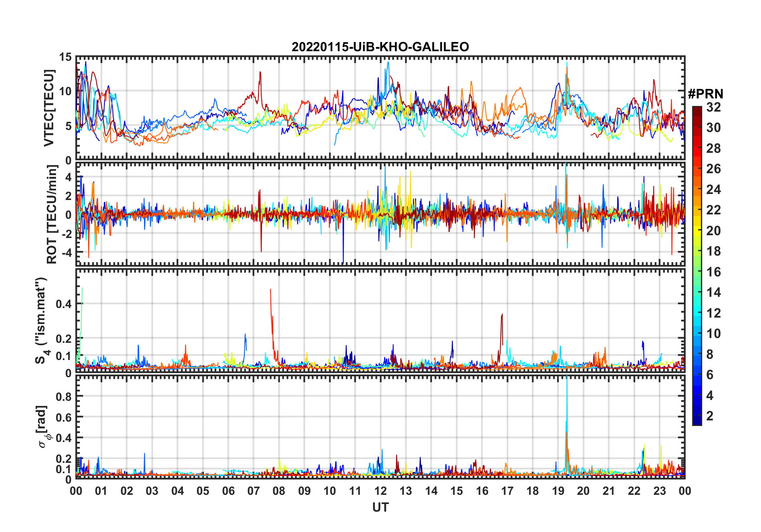The image size is (761, 532).
Task: Click x-axis hour tick label 01
Action: pyautogui.click(x=101, y=491)
